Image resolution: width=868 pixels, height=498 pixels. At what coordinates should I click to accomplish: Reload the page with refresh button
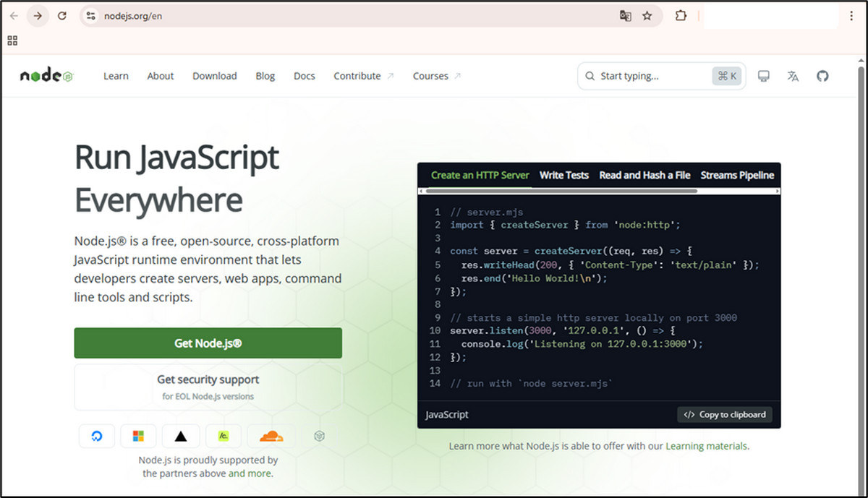(x=61, y=15)
